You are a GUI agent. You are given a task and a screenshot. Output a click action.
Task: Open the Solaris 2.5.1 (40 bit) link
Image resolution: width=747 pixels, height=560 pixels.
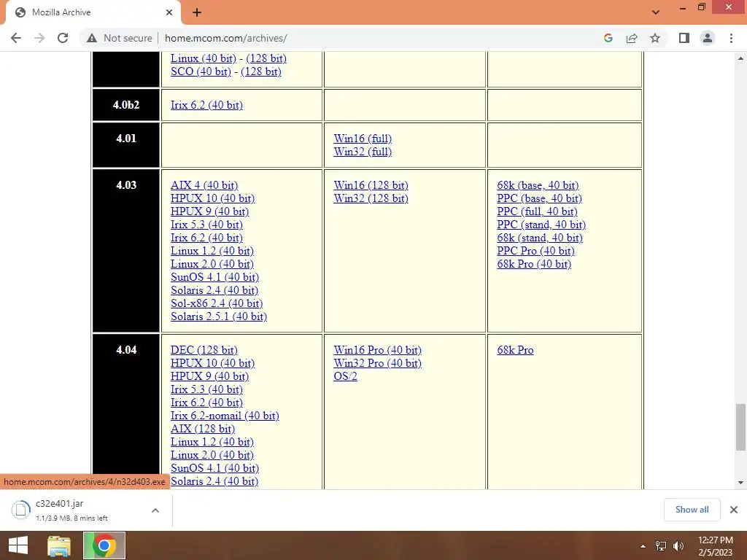click(219, 316)
